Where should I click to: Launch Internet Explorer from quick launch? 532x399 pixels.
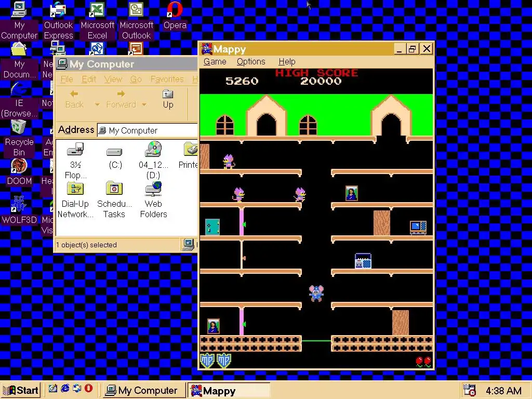(65, 388)
